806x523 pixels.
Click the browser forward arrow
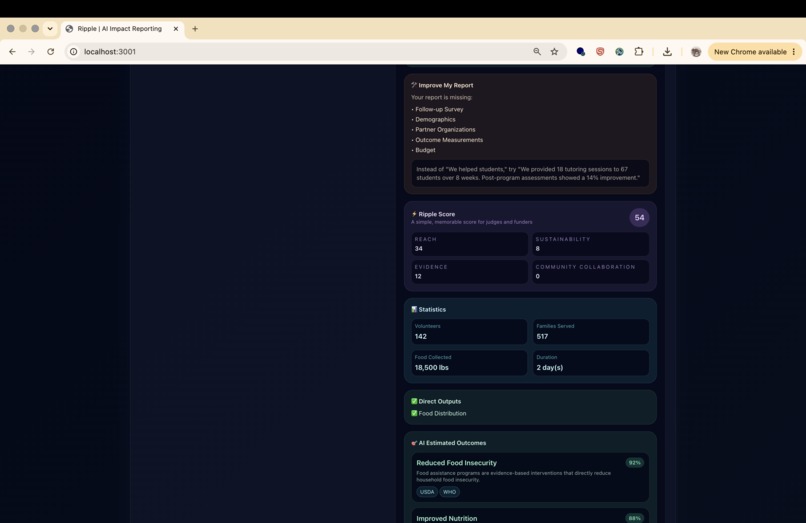click(x=31, y=51)
